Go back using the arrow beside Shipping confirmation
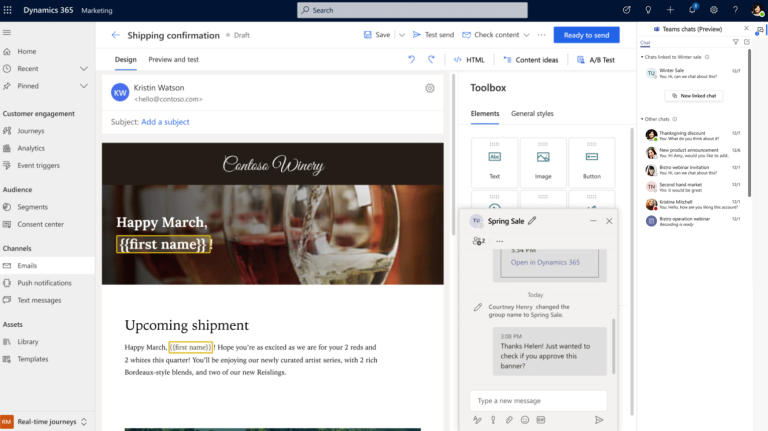The height and width of the screenshot is (431, 768). pyautogui.click(x=116, y=35)
